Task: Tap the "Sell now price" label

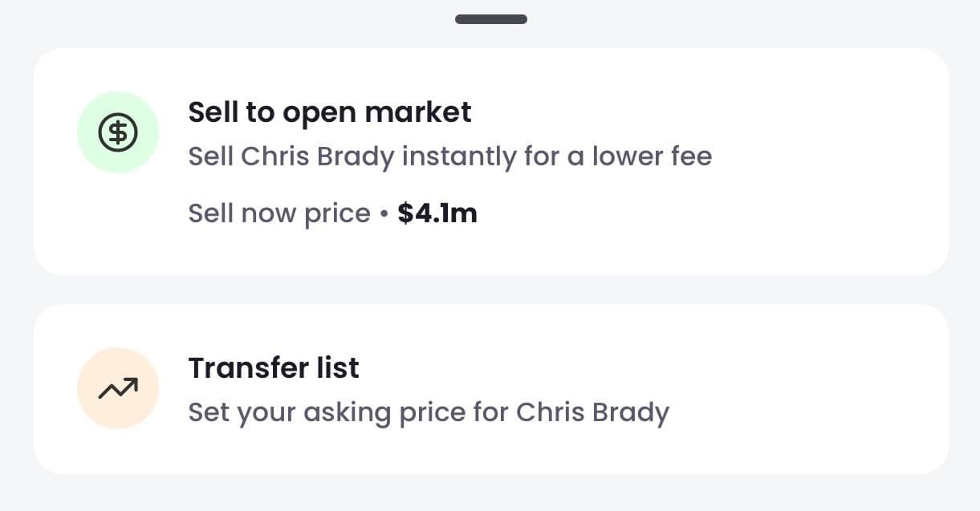Action: [x=279, y=213]
